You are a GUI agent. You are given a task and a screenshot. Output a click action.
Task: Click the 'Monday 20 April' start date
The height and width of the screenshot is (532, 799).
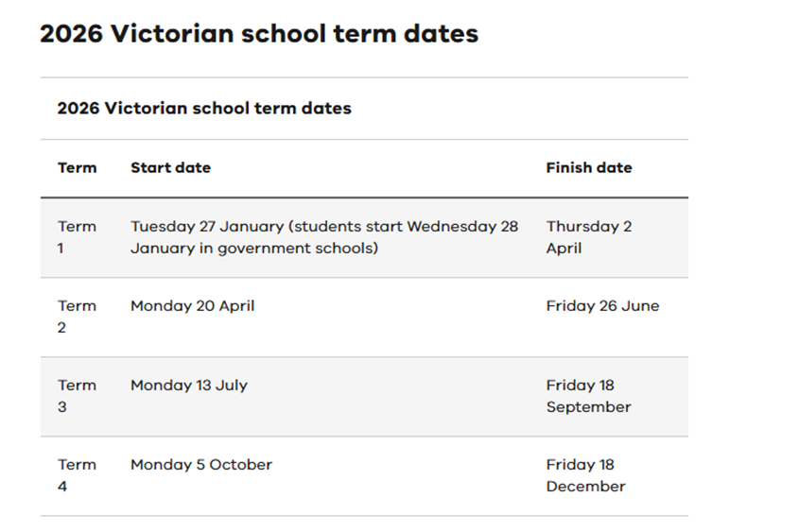[192, 306]
